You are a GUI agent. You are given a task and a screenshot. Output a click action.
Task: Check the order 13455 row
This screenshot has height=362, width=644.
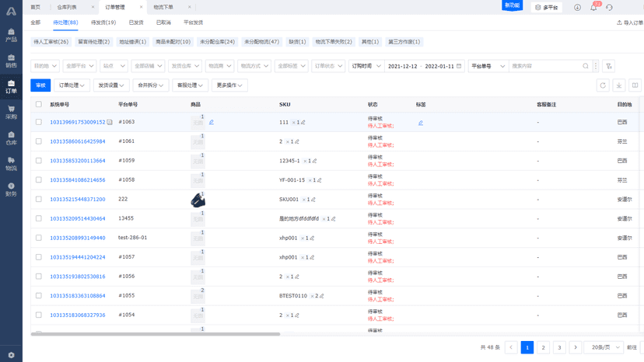click(x=39, y=218)
